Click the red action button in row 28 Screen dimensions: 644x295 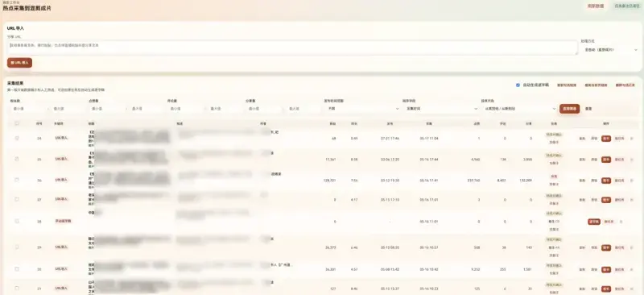(594, 222)
